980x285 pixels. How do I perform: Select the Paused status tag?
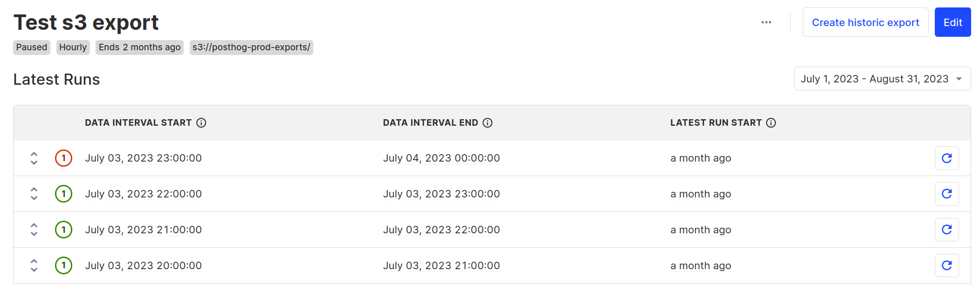coord(31,47)
